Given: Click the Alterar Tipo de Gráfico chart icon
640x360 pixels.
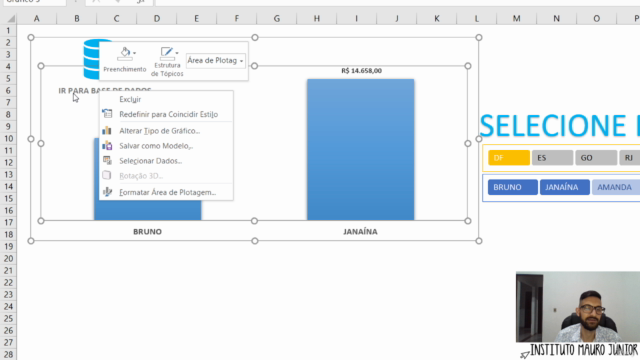Looking at the screenshot, I should (107, 130).
